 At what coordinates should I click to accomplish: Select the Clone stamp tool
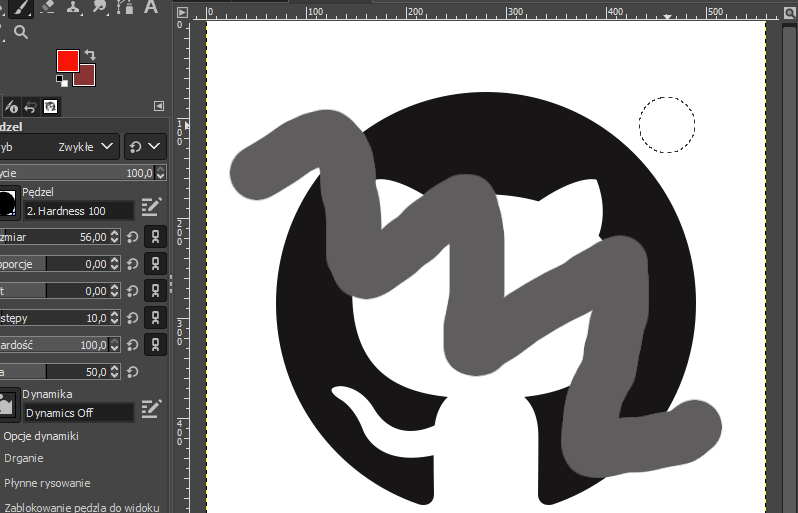pyautogui.click(x=74, y=8)
